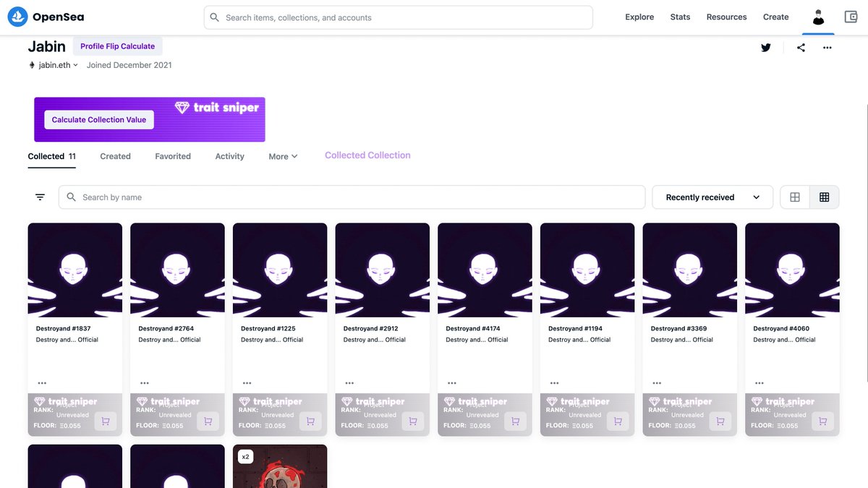Screen dimensions: 868x488
Task: Switch to small grid view
Action: tap(824, 197)
